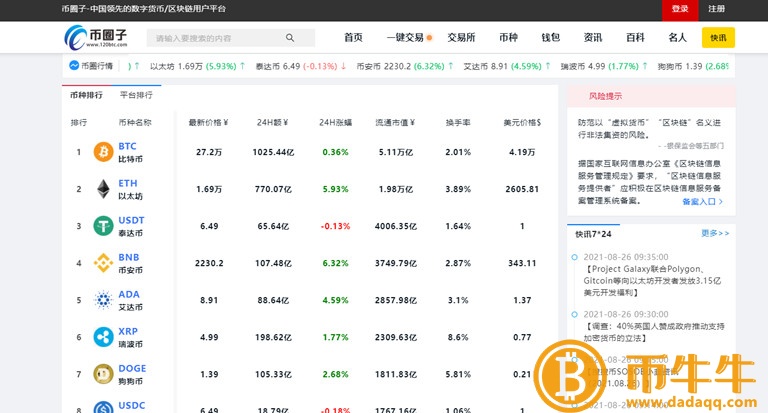Click the 最新价格¥ column header
Screen dimensions: 768x413
coord(209,122)
